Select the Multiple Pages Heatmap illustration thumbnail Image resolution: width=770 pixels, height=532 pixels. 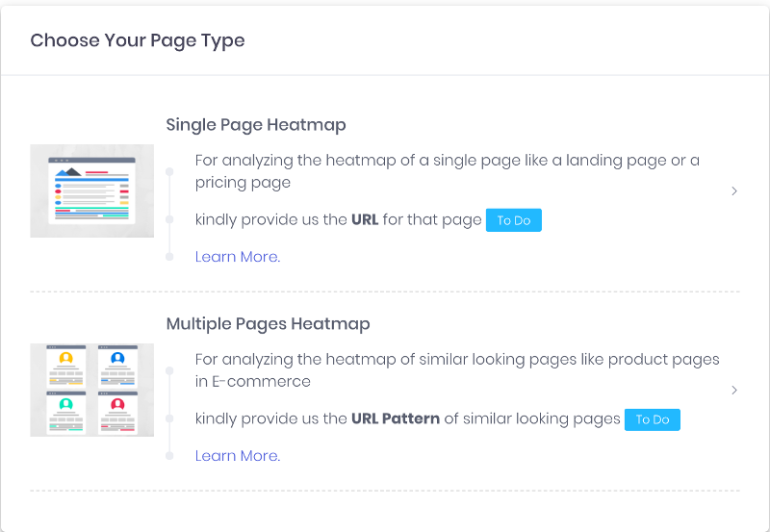pos(91,391)
